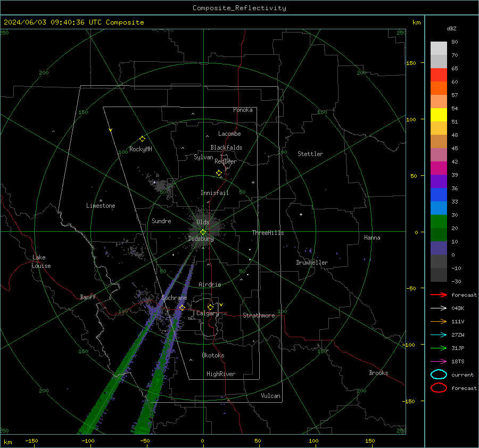Click the yellow diamond at radar center near Olds

click(x=203, y=232)
